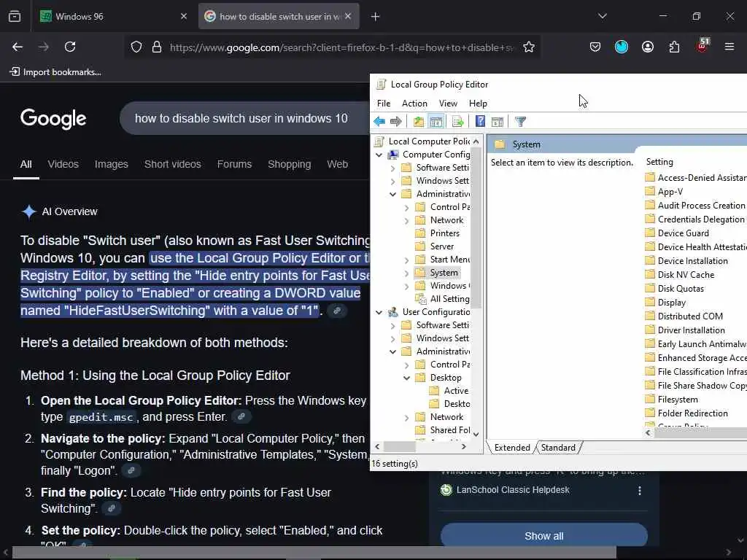This screenshot has height=560, width=747.
Task: Switch to the Standard tab
Action: tap(558, 448)
